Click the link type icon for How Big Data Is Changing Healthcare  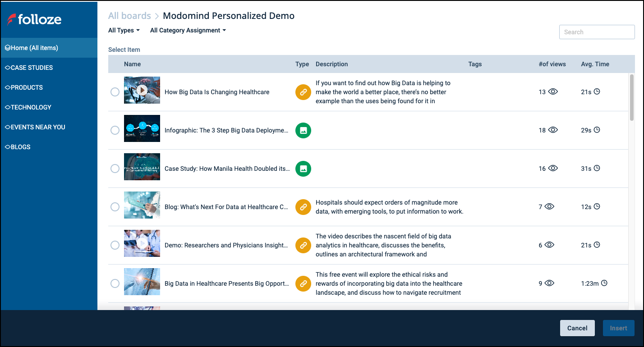[x=303, y=92]
